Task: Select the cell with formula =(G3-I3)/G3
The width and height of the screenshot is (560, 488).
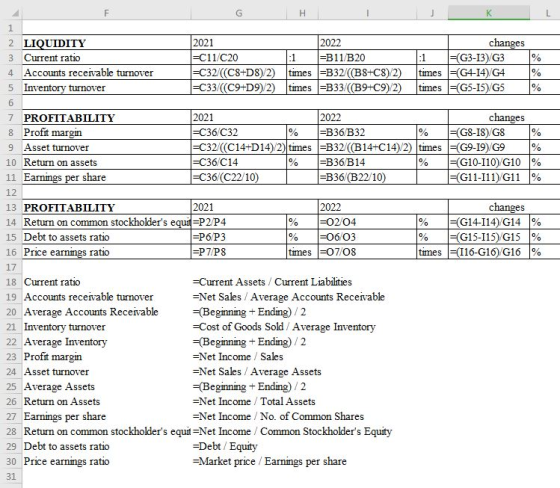Action: coord(489,58)
